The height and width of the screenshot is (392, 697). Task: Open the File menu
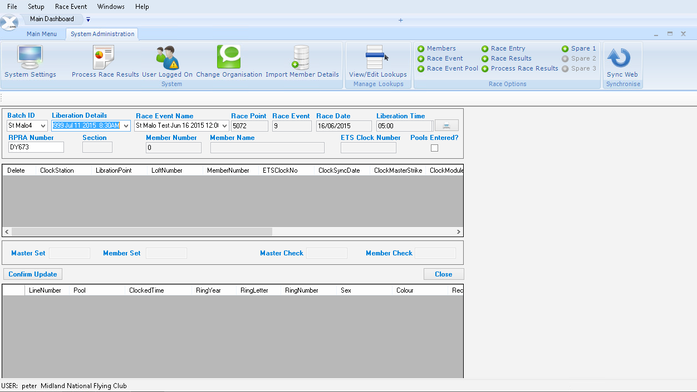pyautogui.click(x=12, y=7)
